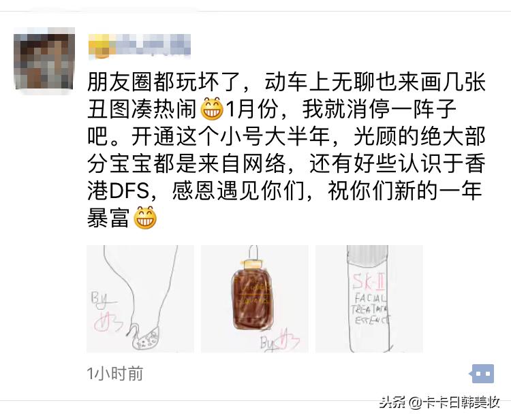511x420 pixels.
Task: Open the brown serum bottle drawing
Action: pos(255,299)
